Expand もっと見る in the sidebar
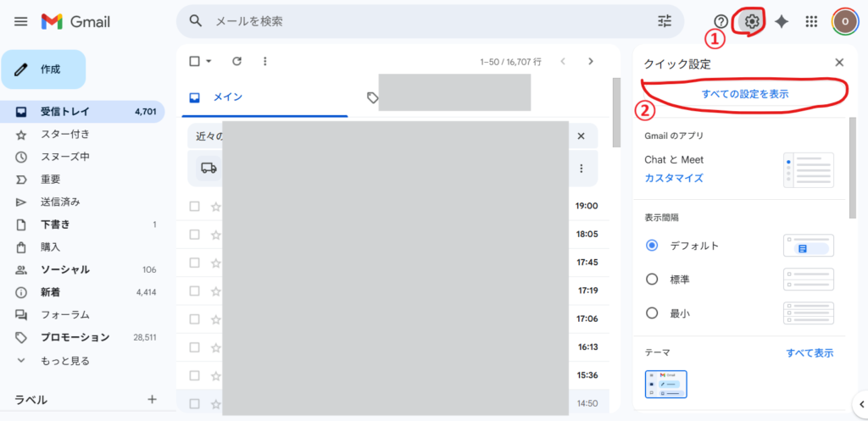Screen dimensions: 868x421 point(64,360)
